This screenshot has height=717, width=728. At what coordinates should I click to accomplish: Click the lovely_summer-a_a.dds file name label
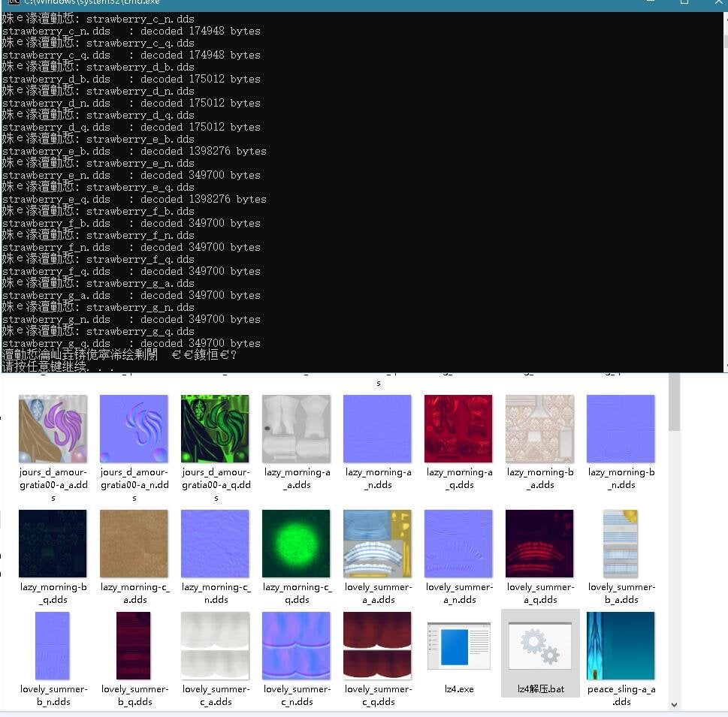(379, 593)
